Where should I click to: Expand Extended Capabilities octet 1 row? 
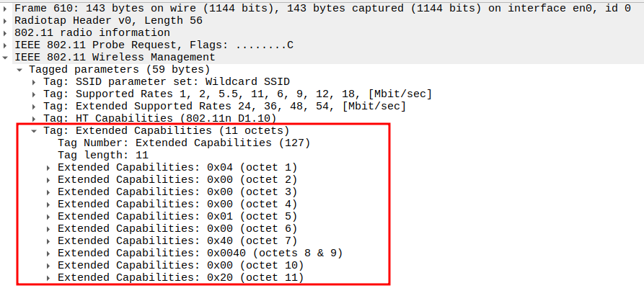[x=48, y=168]
